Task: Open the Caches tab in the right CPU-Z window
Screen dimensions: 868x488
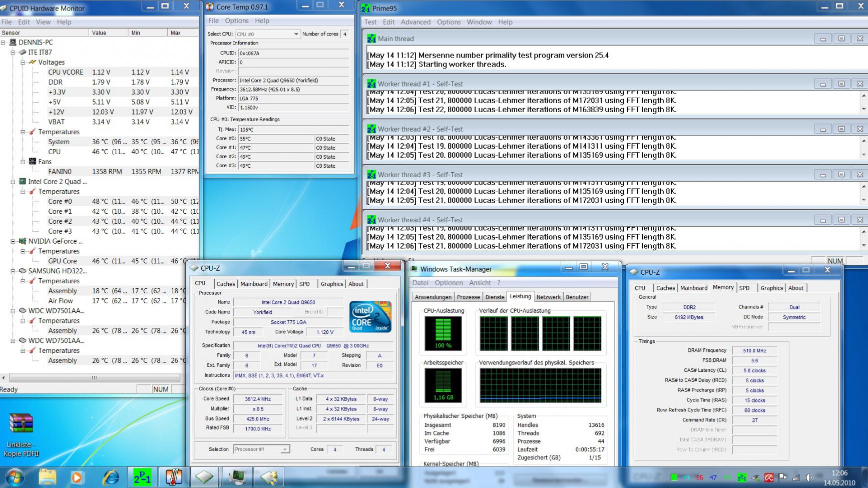Action: (x=666, y=288)
